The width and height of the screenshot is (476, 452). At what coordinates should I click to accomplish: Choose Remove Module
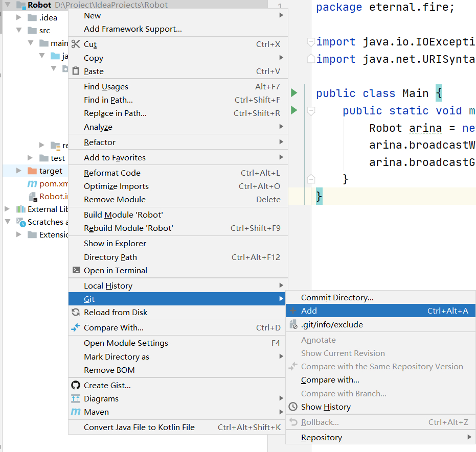[178, 200]
